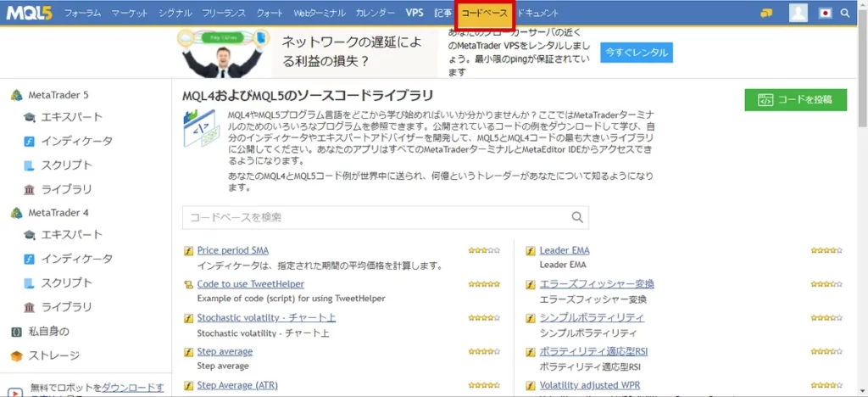
Task: Open the Price period SMA link
Action: [232, 250]
